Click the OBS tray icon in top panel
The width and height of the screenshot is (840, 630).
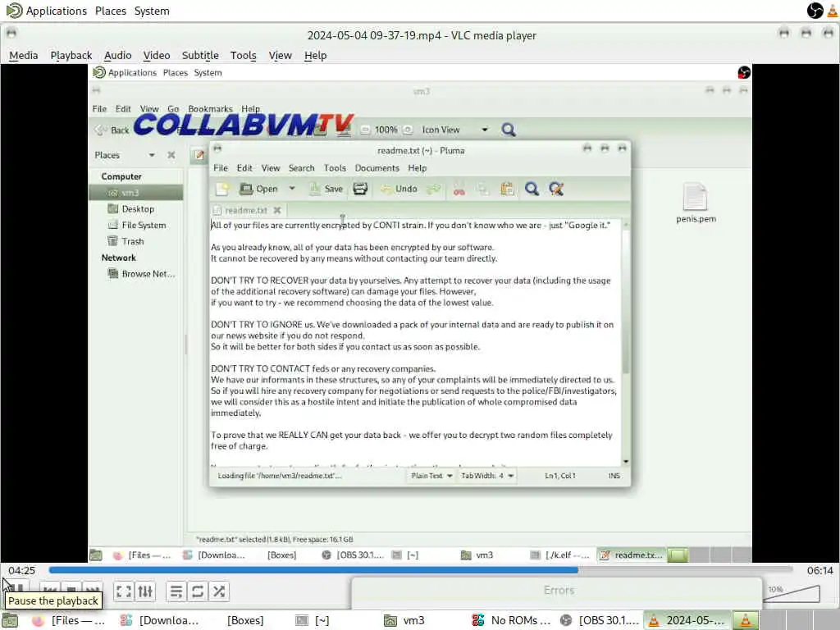click(815, 11)
